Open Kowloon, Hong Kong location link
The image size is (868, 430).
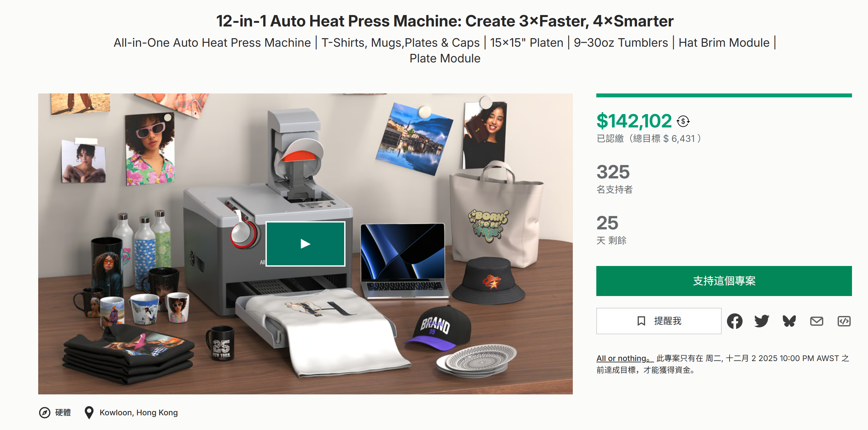(x=138, y=412)
